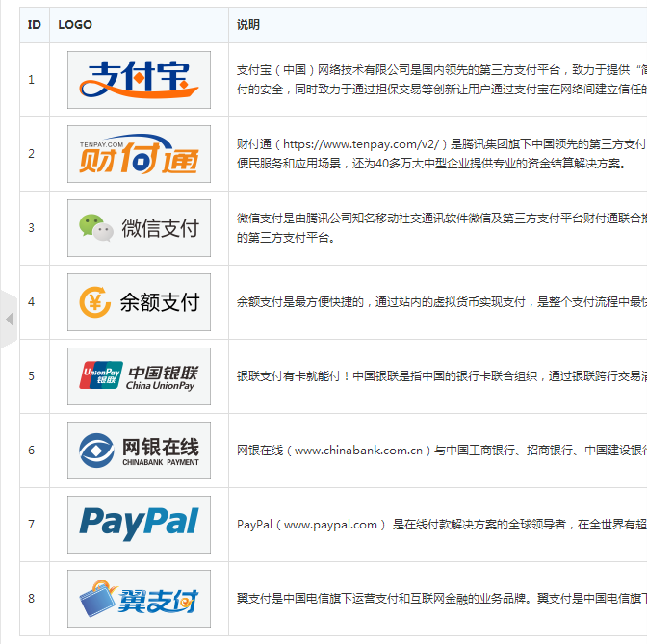Click the China UnionPay logo

(x=139, y=376)
